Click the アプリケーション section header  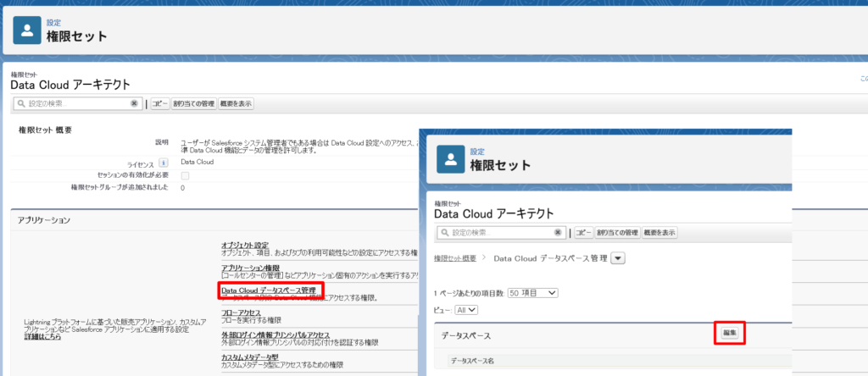click(x=44, y=220)
